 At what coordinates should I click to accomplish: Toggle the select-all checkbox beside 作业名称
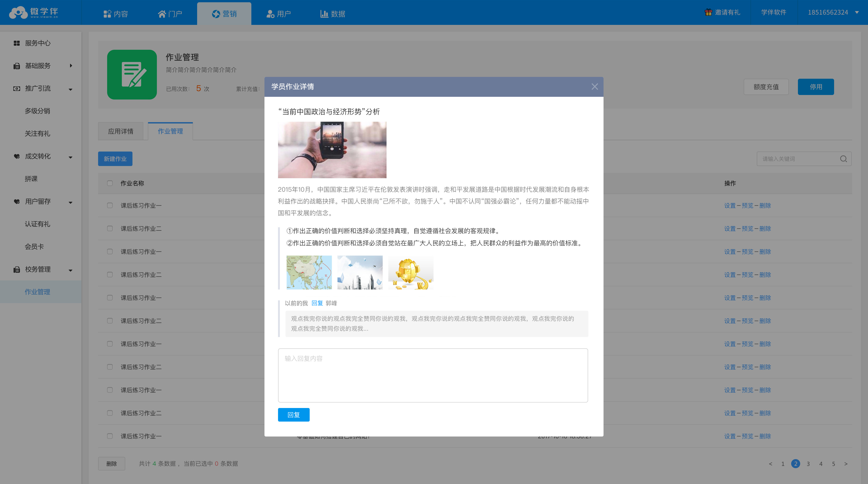(x=110, y=183)
